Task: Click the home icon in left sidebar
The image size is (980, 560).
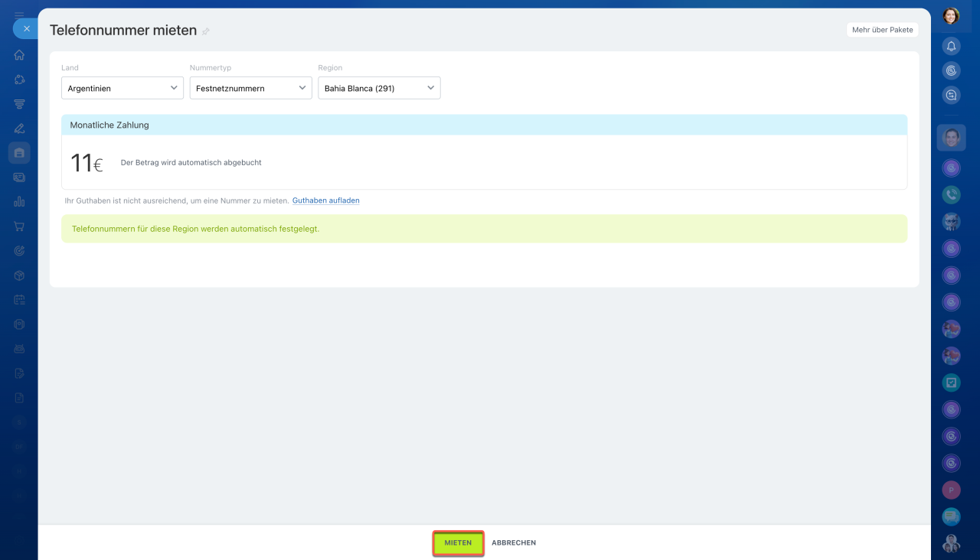Action: tap(19, 55)
